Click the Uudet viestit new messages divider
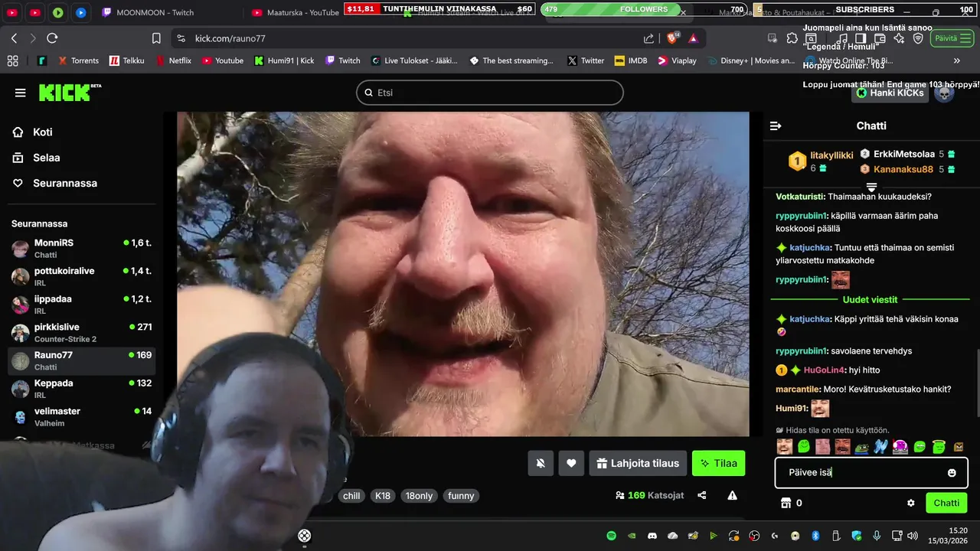Screen dimensions: 980x551 [871, 299]
